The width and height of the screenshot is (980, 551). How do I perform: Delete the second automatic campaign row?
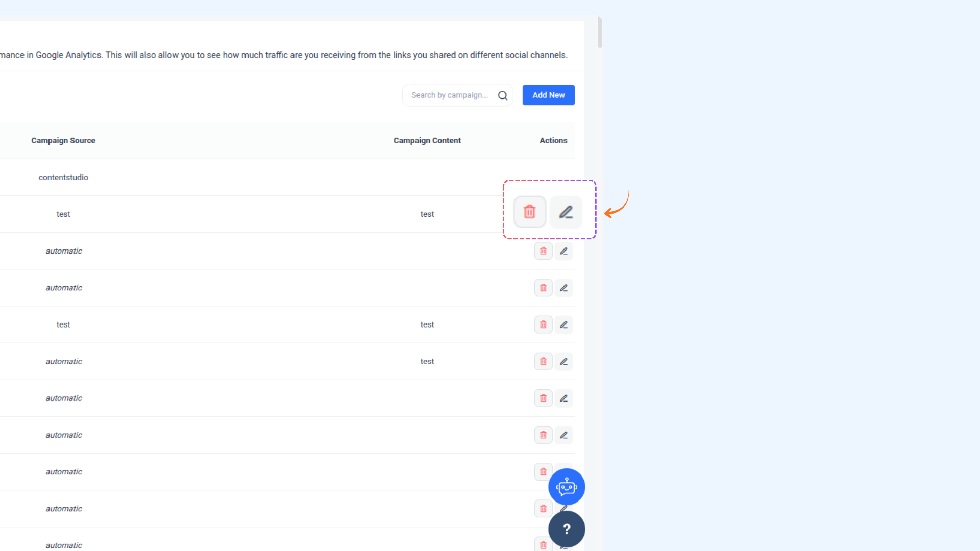click(543, 288)
